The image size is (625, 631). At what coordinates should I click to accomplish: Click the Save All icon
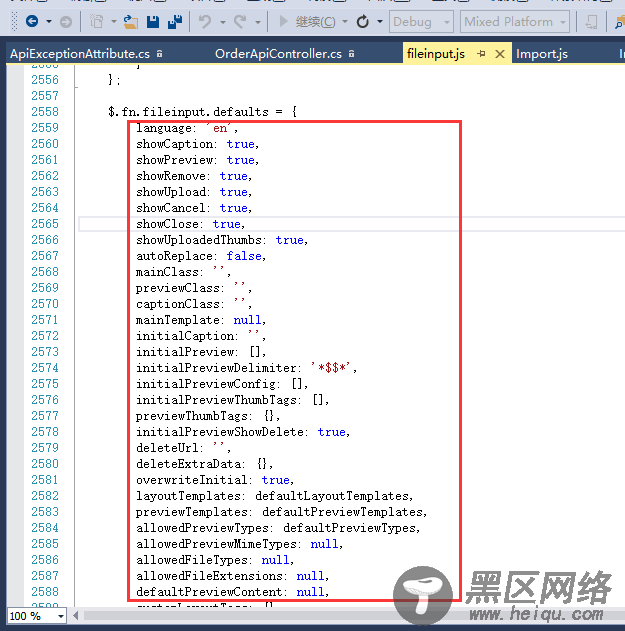[175, 21]
